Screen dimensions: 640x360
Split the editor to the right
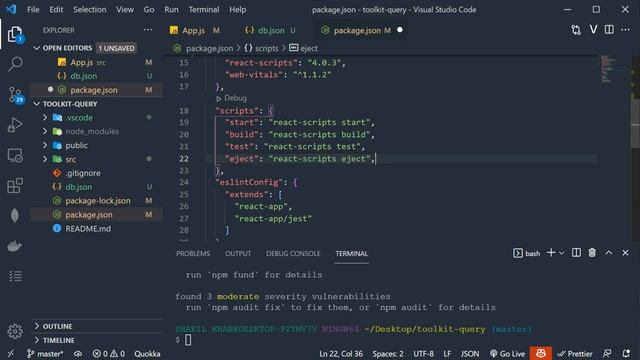609,30
